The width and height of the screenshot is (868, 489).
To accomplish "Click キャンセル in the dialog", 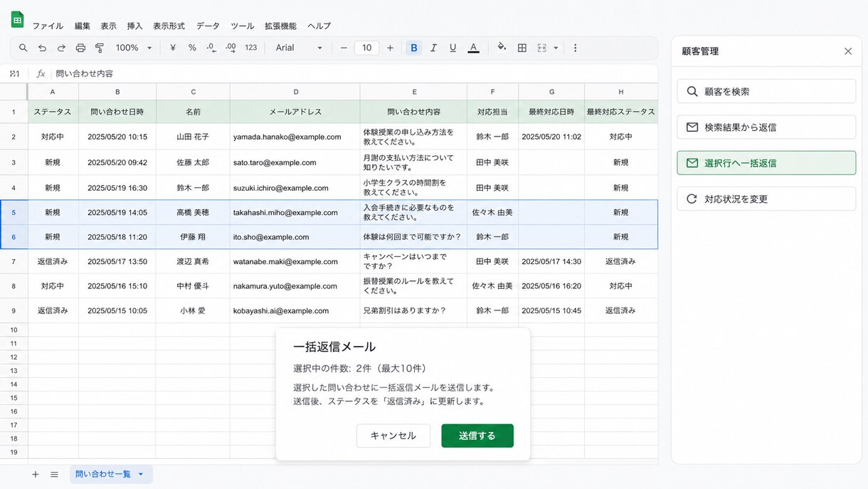I will 393,436.
